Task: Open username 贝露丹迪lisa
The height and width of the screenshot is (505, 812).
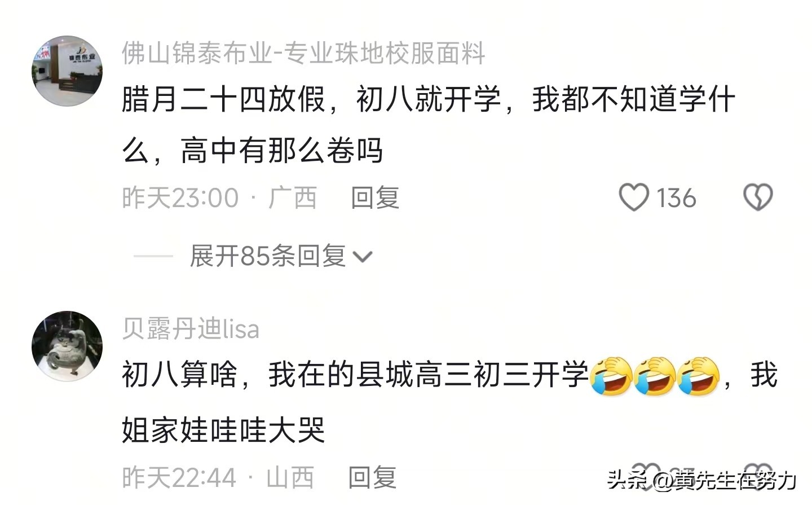Action: (191, 329)
